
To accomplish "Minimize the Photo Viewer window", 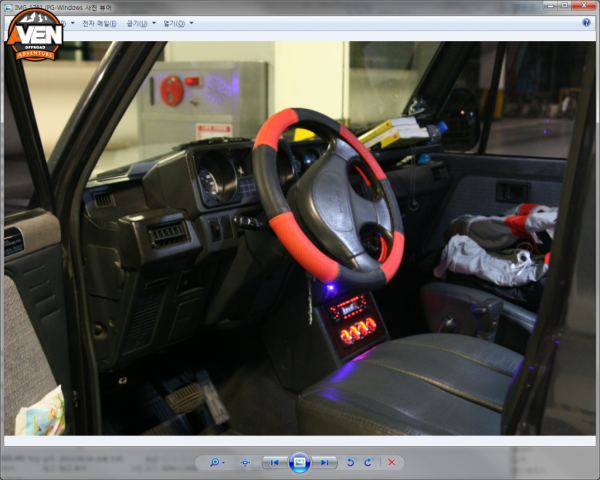I will click(550, 5).
